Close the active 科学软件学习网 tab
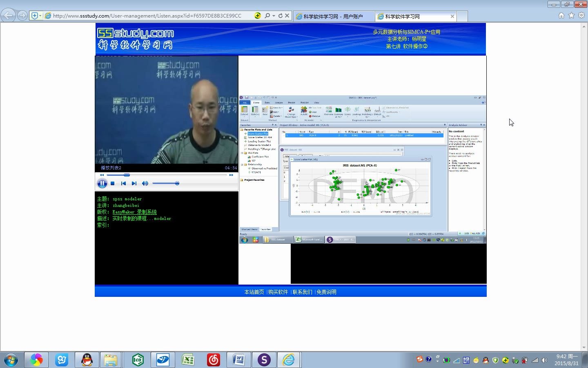This screenshot has width=588, height=368. tap(452, 16)
